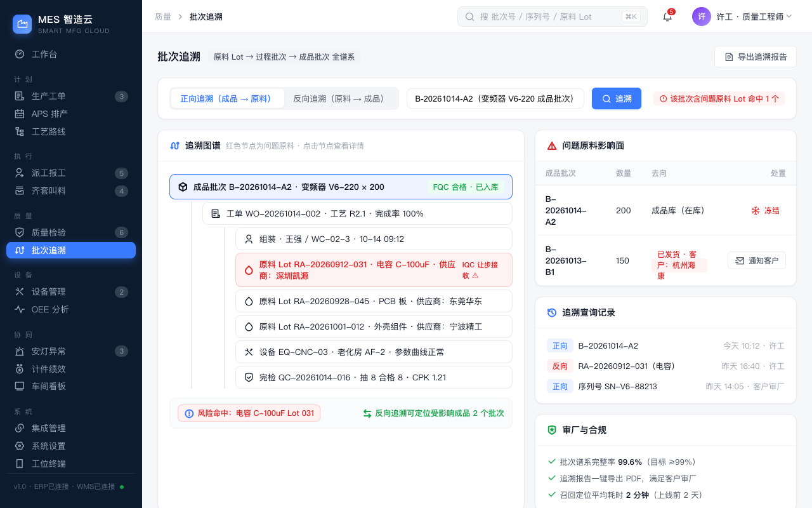
Task: Click the batch number input B-20261014-A2
Action: (x=495, y=98)
